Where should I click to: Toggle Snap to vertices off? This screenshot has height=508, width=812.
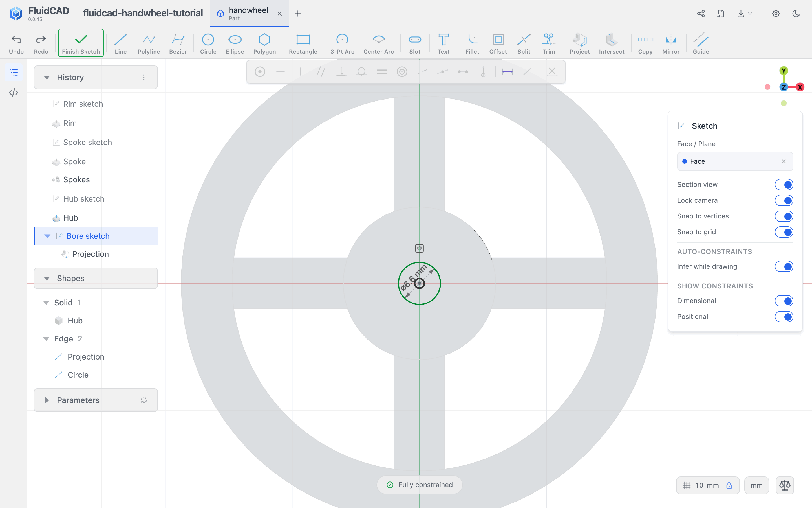coord(784,216)
